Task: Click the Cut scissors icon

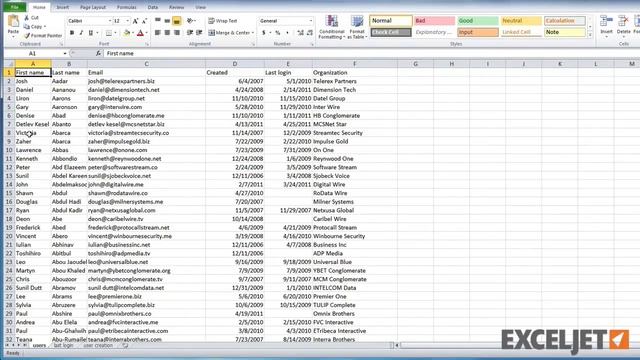Action: 27,18
